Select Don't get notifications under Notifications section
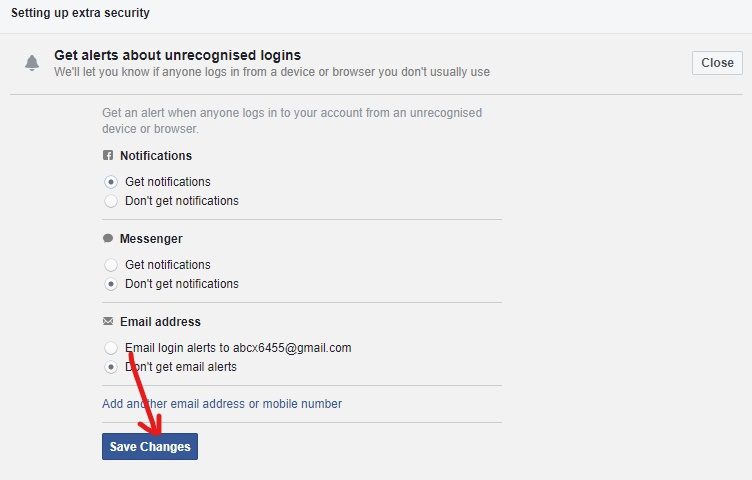 tap(111, 201)
